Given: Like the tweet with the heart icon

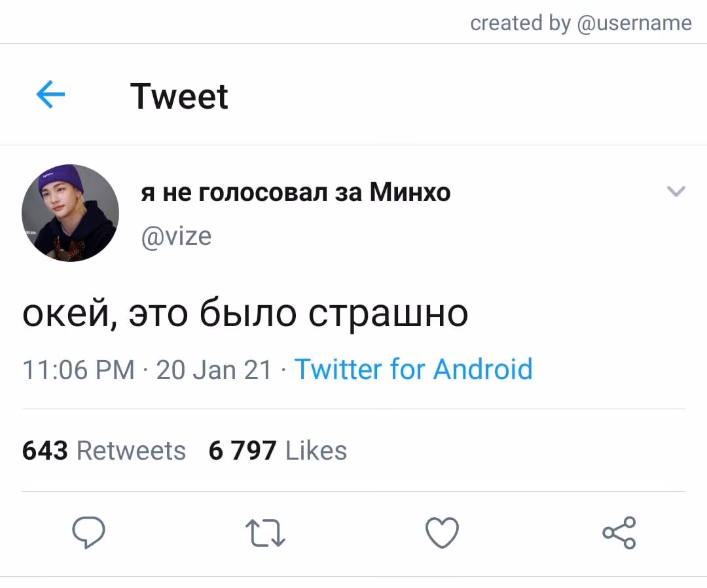Looking at the screenshot, I should [x=442, y=532].
